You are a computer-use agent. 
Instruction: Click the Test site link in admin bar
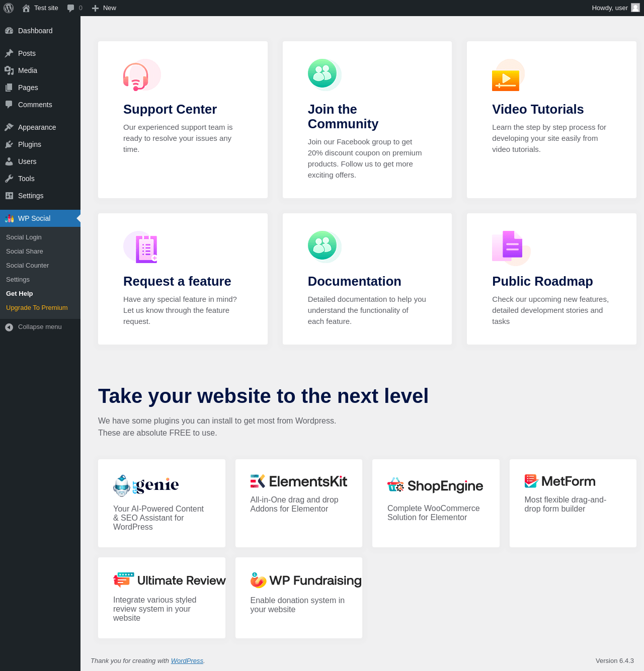pos(40,8)
